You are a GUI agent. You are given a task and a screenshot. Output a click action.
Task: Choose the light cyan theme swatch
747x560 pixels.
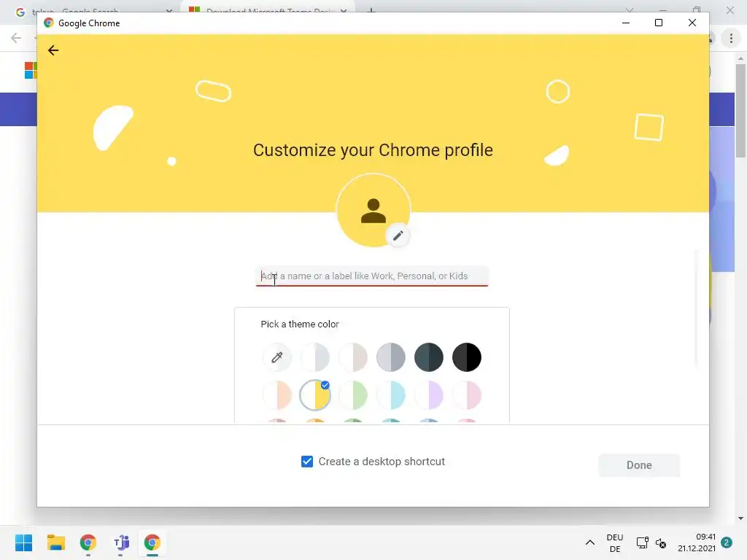tap(391, 395)
